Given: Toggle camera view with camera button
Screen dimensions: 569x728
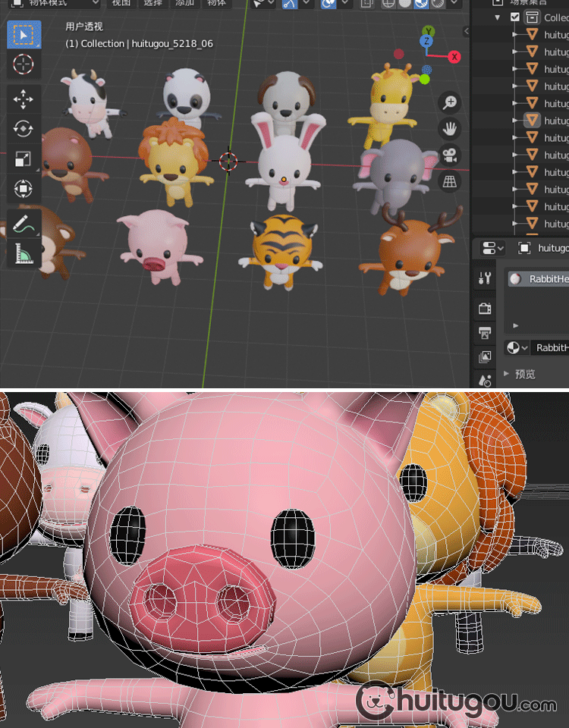Looking at the screenshot, I should (449, 155).
